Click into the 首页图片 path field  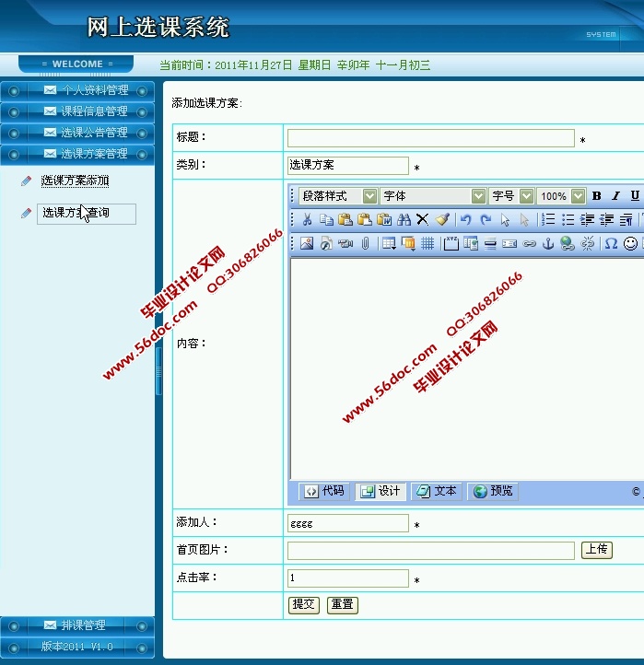tap(431, 551)
